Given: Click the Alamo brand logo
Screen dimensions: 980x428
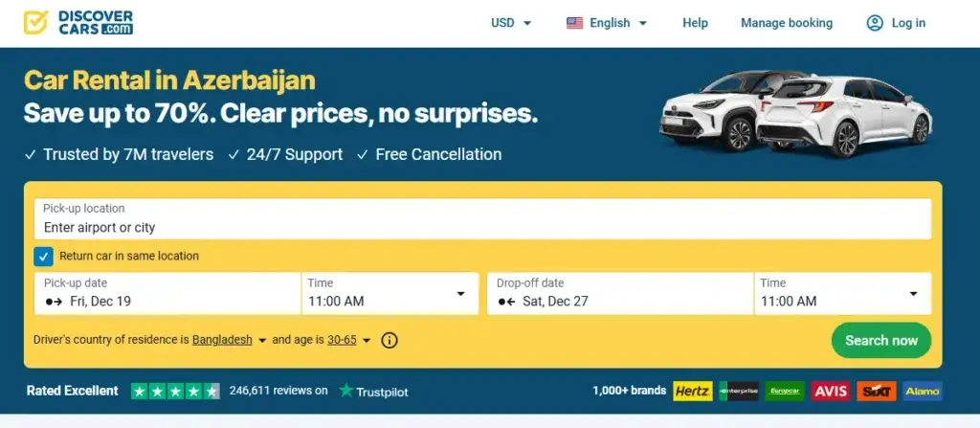Looking at the screenshot, I should click(921, 391).
